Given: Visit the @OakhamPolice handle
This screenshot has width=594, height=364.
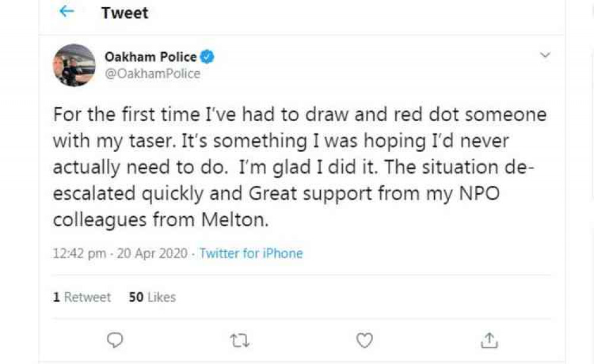Looking at the screenshot, I should click(x=152, y=74).
